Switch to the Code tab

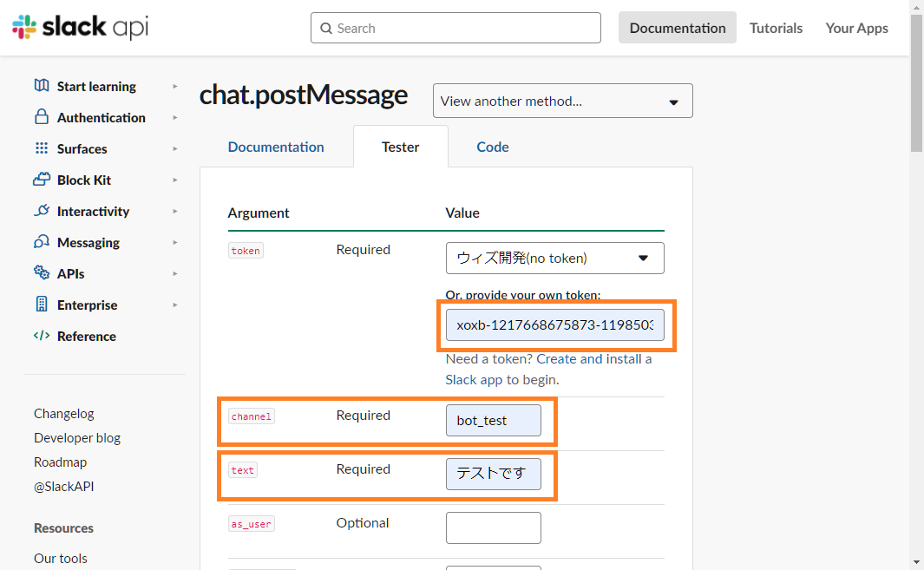click(492, 147)
